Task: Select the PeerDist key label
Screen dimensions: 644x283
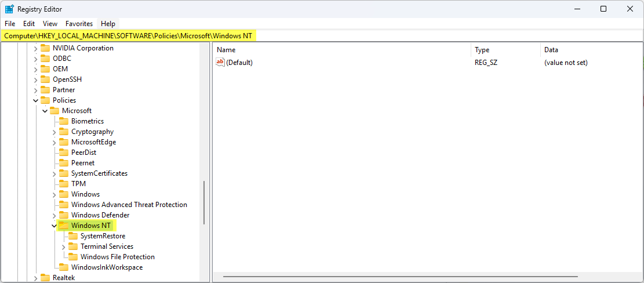Action: pyautogui.click(x=84, y=153)
